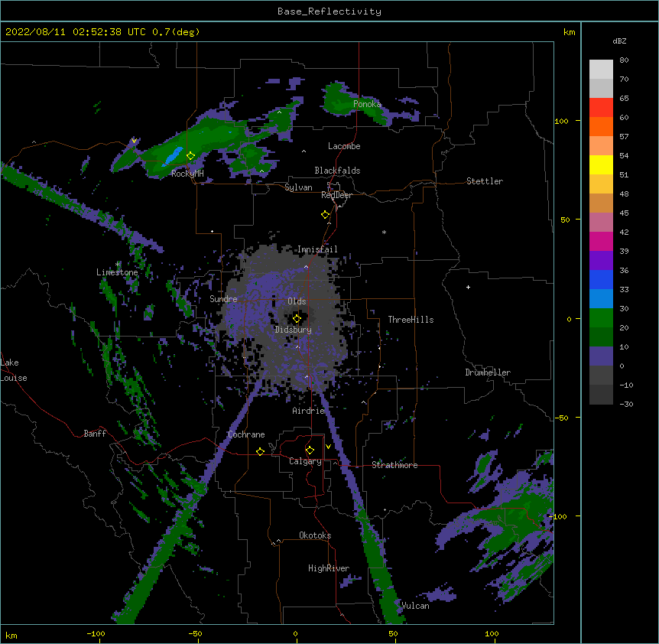Click the light blue 30-33 dBZ legend swatch
The width and height of the screenshot is (659, 644).
click(601, 299)
